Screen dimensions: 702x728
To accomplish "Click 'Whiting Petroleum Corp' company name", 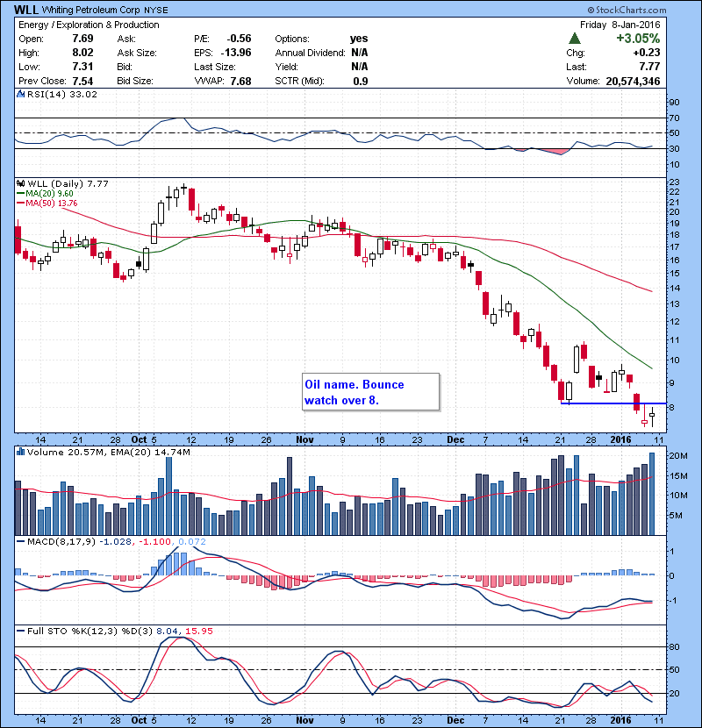I will click(90, 10).
